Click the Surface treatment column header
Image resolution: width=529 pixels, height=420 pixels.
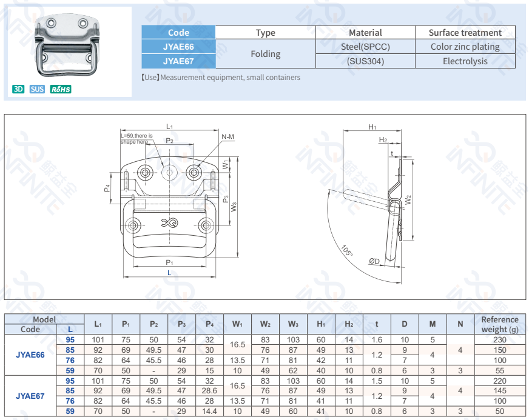(465, 33)
